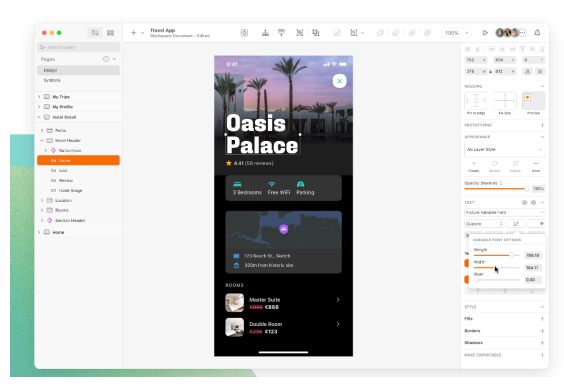Click the Difference boolean toolbar icon
Viewport: 564px width, 391px height.
[x=427, y=33]
